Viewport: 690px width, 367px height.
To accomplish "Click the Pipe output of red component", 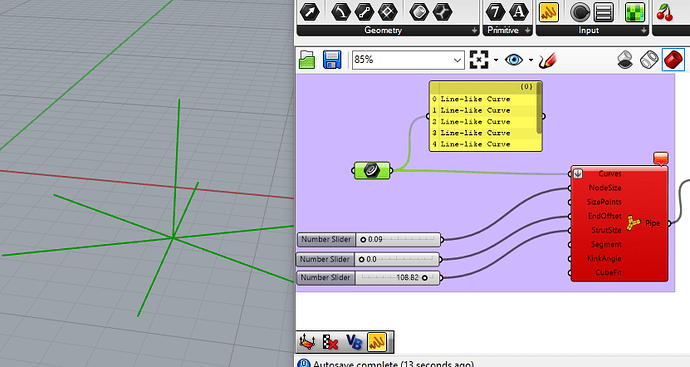I will 653,223.
